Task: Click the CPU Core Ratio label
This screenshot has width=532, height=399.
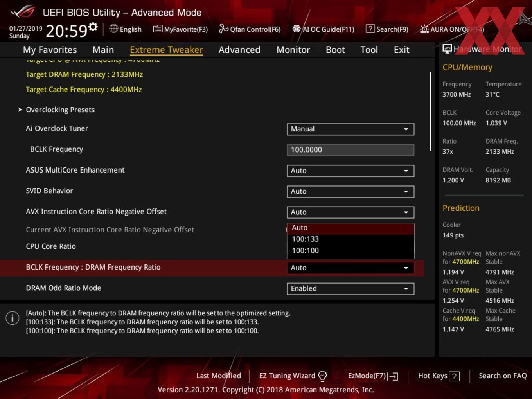Action: point(51,246)
